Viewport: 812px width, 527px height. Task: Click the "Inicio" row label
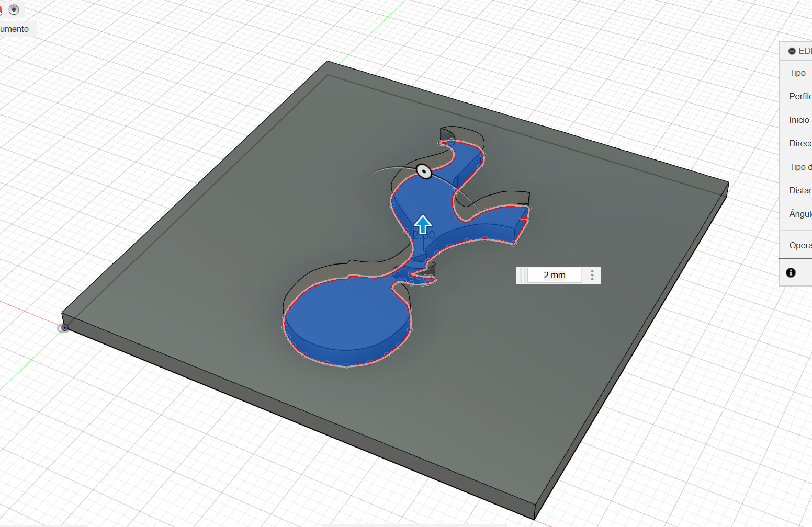pyautogui.click(x=799, y=120)
